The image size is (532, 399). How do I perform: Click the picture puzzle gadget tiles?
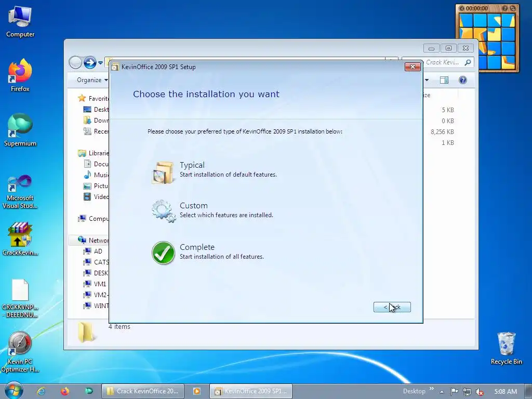tap(487, 41)
